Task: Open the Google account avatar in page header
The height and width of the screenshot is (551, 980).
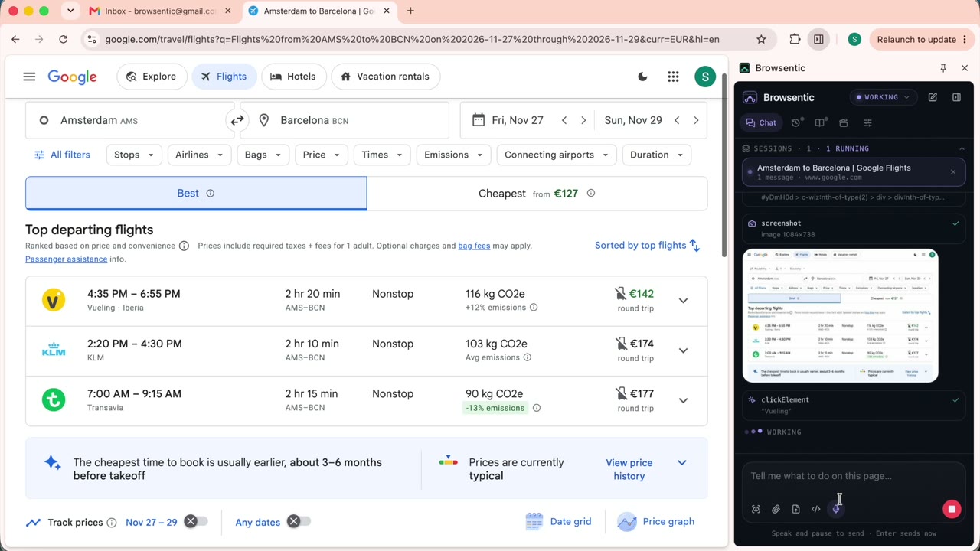Action: coord(705,77)
